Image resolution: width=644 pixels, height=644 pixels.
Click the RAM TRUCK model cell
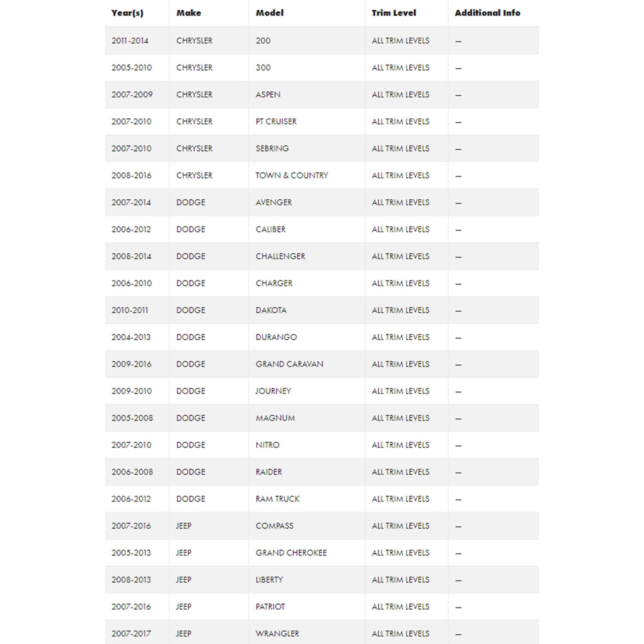point(307,499)
